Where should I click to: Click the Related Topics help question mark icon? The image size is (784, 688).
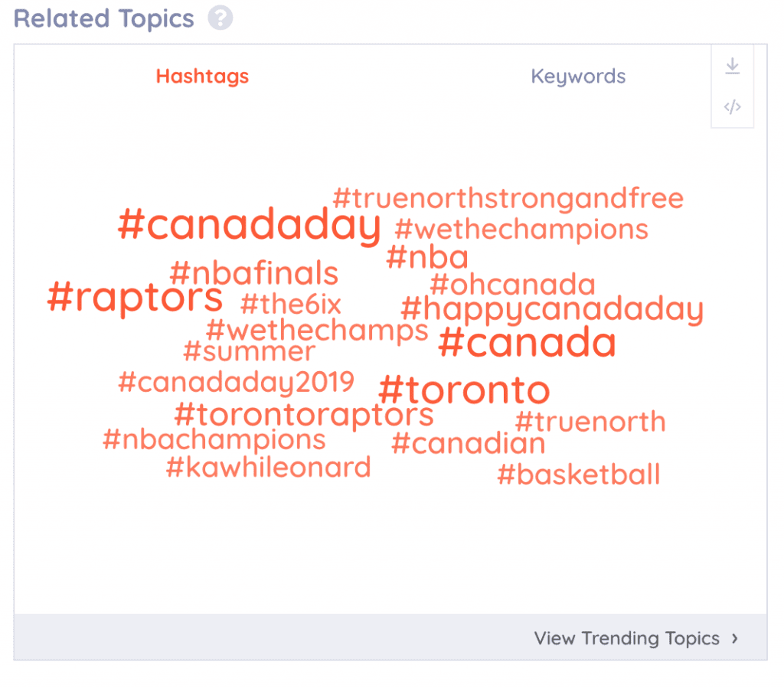(x=220, y=18)
